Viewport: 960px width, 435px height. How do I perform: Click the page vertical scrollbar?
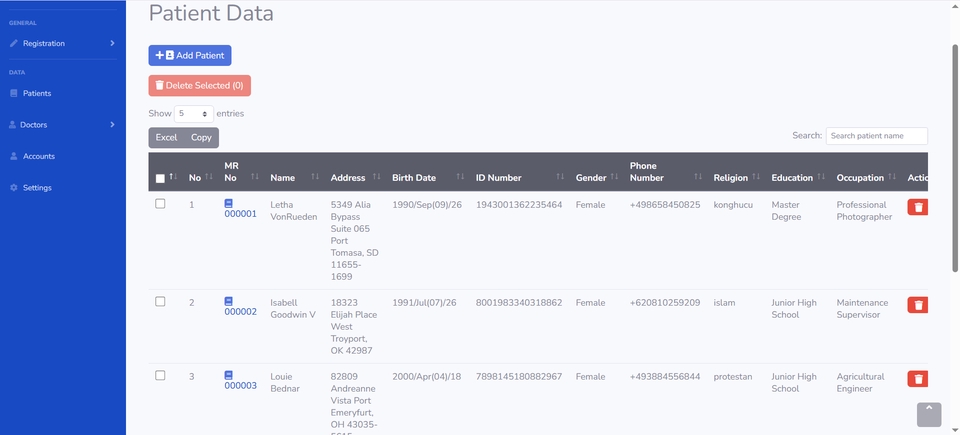pyautogui.click(x=954, y=150)
